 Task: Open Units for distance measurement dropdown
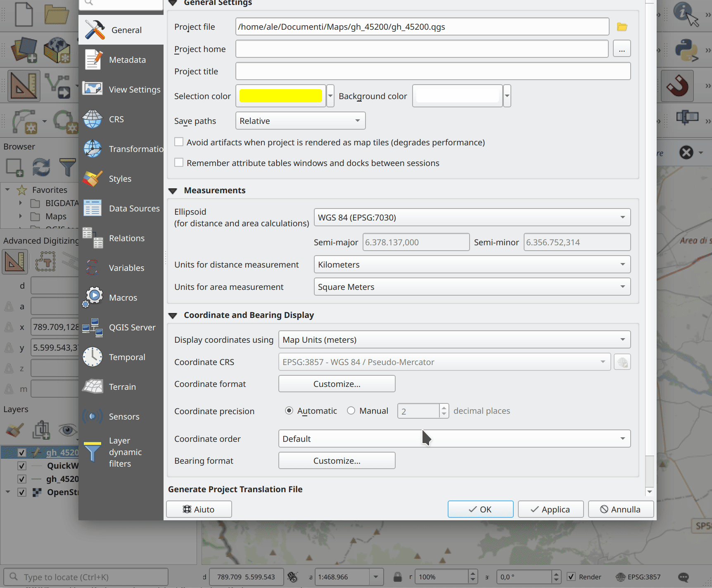click(x=472, y=265)
